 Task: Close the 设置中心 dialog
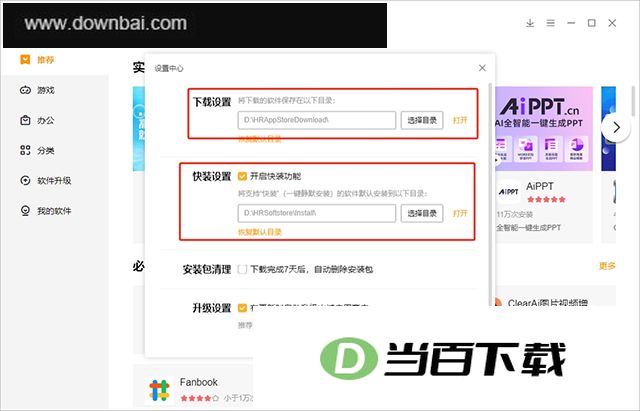click(x=482, y=68)
